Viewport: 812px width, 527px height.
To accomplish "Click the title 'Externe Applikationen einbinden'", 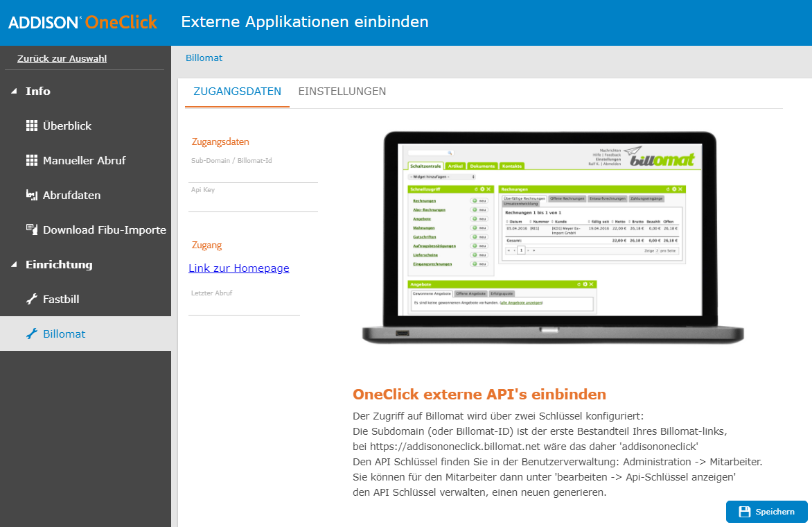I will coord(305,21).
